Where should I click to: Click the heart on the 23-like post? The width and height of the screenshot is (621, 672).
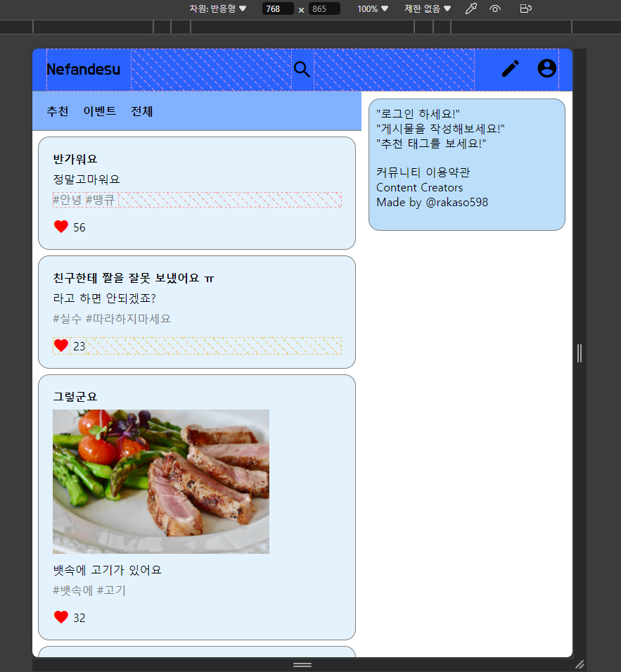pyautogui.click(x=61, y=345)
